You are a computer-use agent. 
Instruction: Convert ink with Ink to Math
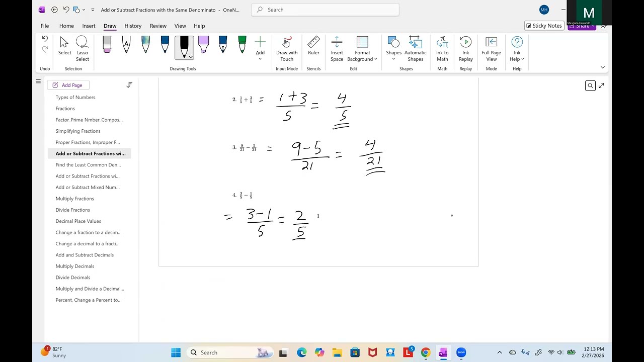pyautogui.click(x=442, y=49)
